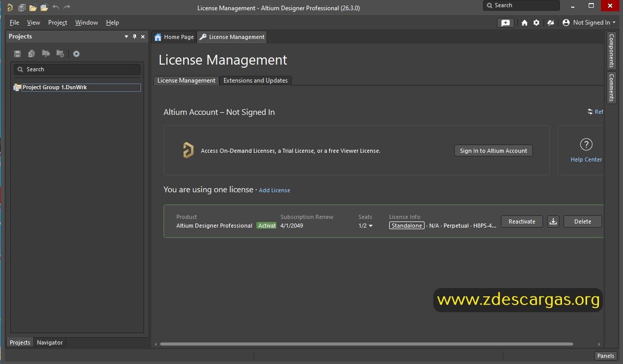
Task: Click the Standalone license badge
Action: pyautogui.click(x=407, y=226)
